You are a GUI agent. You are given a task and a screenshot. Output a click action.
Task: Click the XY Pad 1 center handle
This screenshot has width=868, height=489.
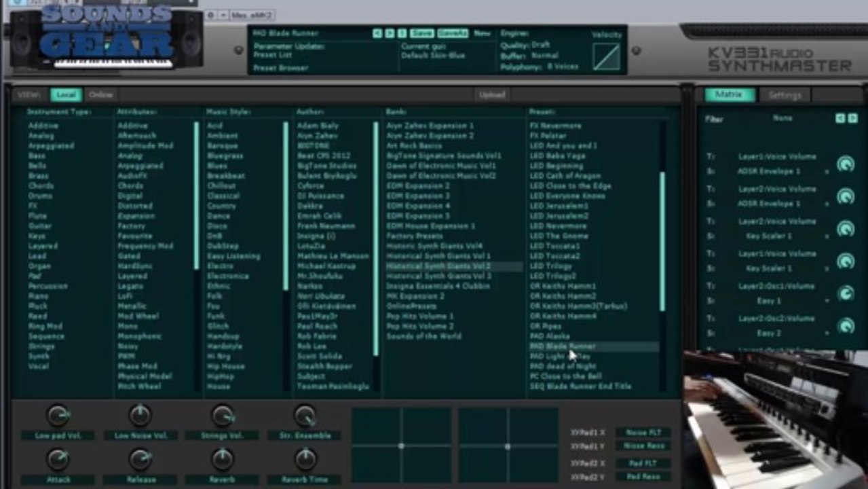(x=401, y=446)
